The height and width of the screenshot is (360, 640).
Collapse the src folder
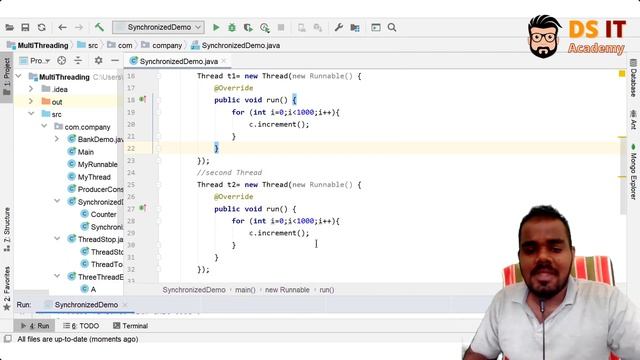[x=31, y=113]
